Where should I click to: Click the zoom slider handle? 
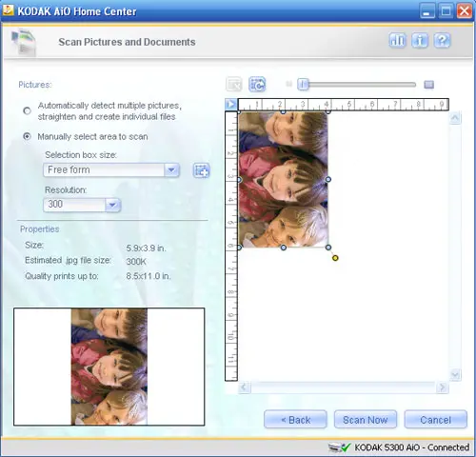pos(303,85)
